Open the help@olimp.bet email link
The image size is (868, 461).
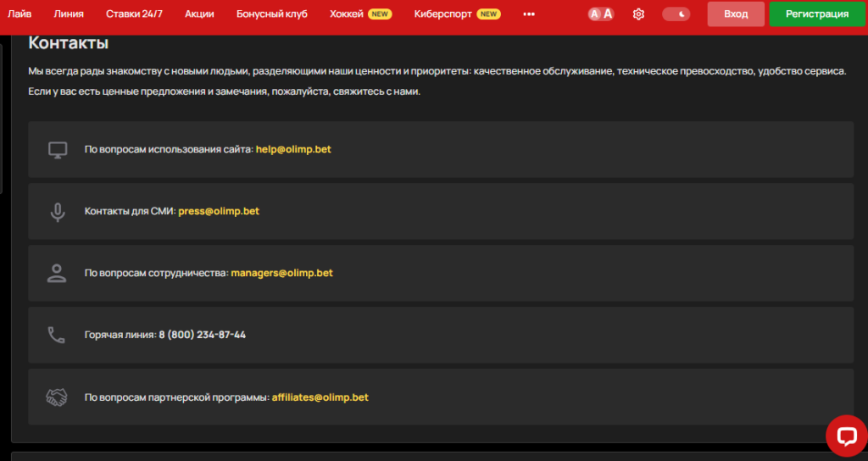(x=293, y=149)
